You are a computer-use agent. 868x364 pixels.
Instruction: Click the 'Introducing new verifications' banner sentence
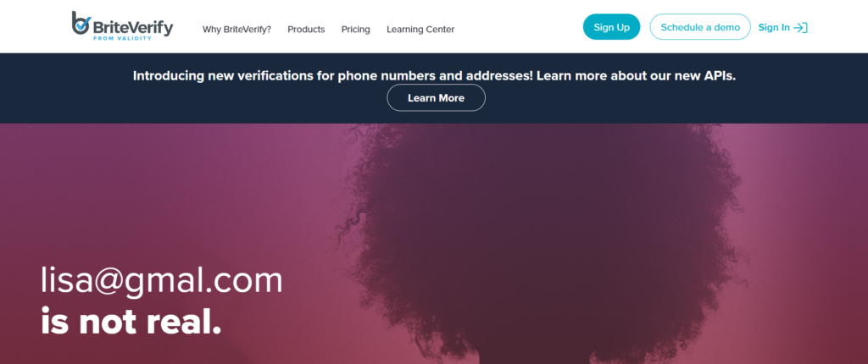pos(332,76)
